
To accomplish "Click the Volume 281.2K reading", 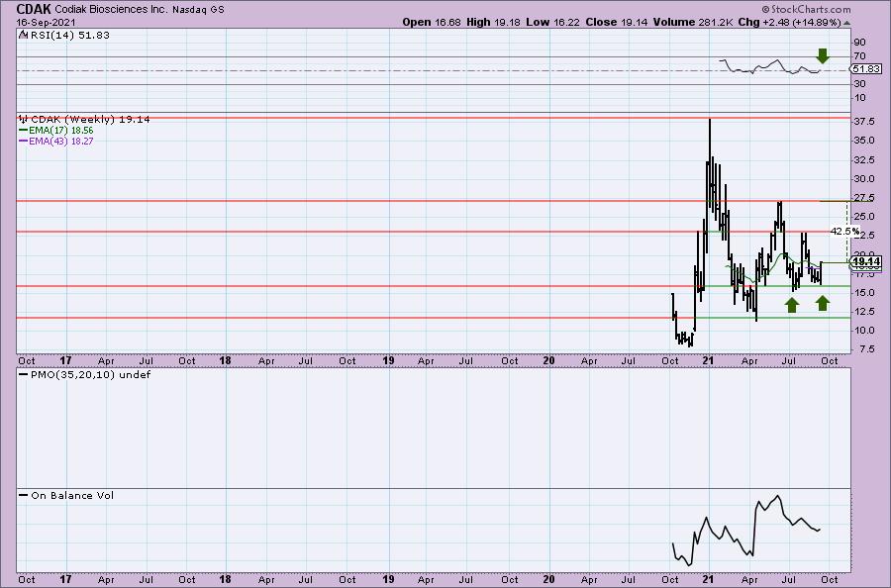I will [693, 22].
